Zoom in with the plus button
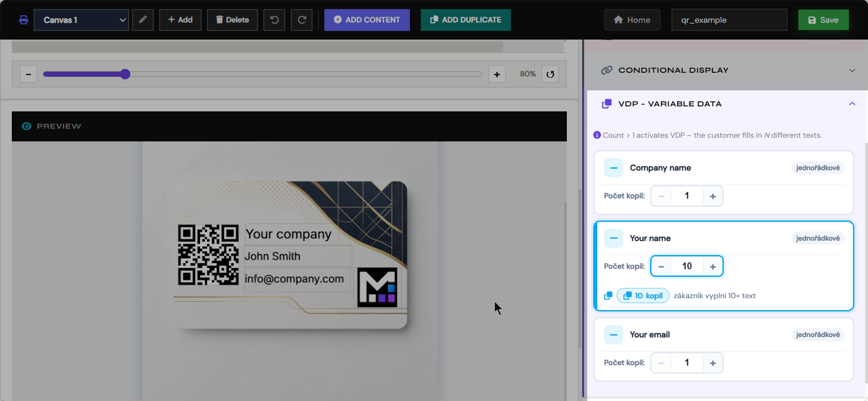The width and height of the screenshot is (868, 401). [497, 74]
